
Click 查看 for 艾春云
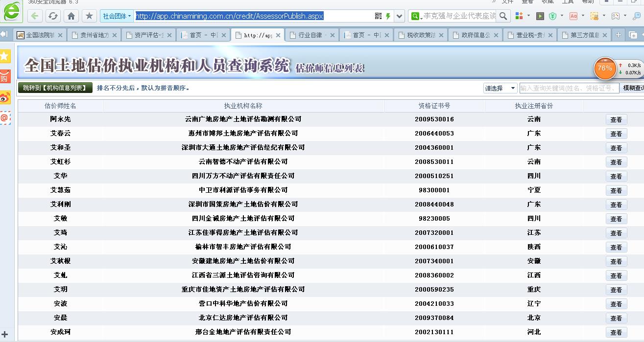(x=616, y=134)
